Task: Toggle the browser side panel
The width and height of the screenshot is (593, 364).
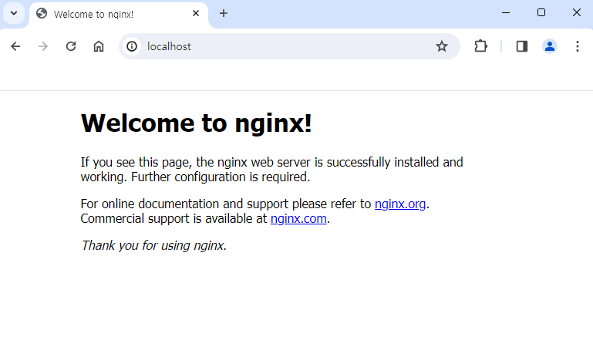Action: click(x=522, y=46)
